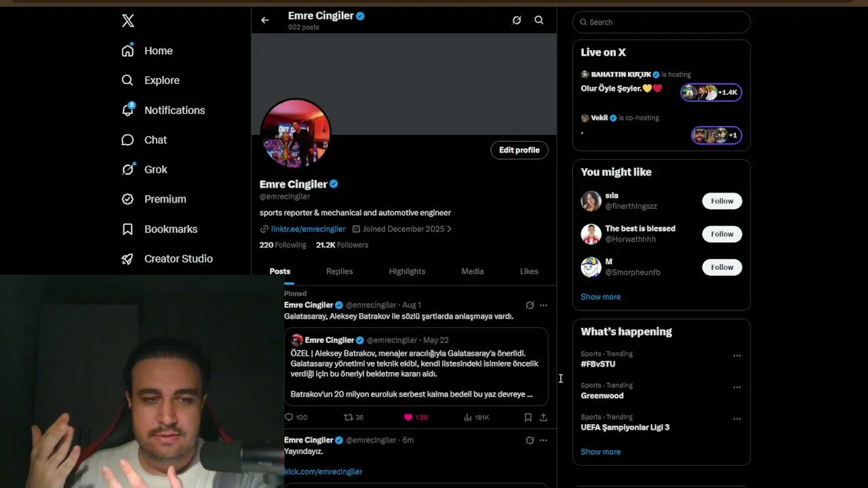This screenshot has width=868, height=488.
Task: Switch to the Replies tab
Action: pyautogui.click(x=340, y=271)
